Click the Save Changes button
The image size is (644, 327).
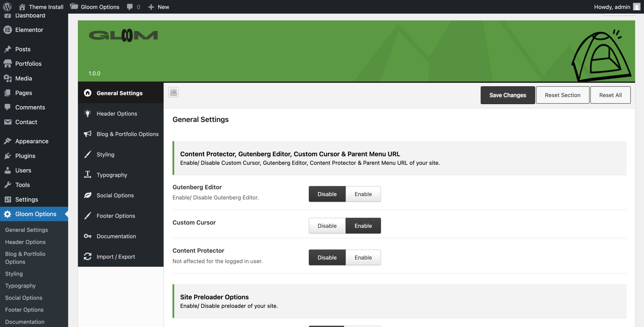pos(508,95)
